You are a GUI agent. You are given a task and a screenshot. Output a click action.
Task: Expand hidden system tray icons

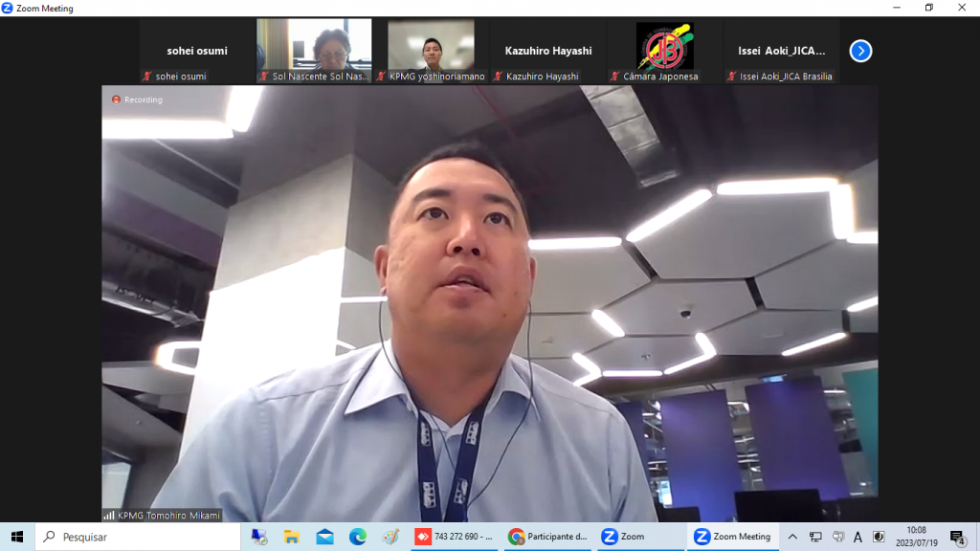point(792,537)
